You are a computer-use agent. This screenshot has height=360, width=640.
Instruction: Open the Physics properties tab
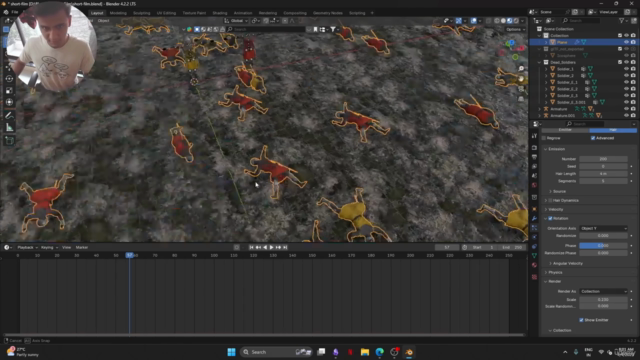coord(534,237)
